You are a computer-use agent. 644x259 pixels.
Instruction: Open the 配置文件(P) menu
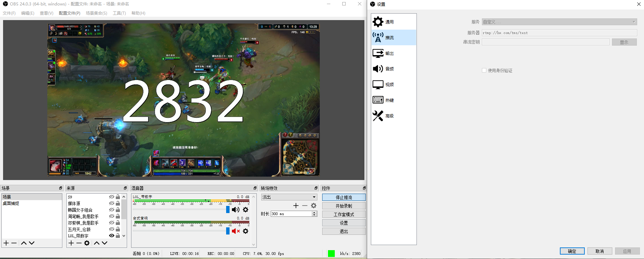click(69, 13)
